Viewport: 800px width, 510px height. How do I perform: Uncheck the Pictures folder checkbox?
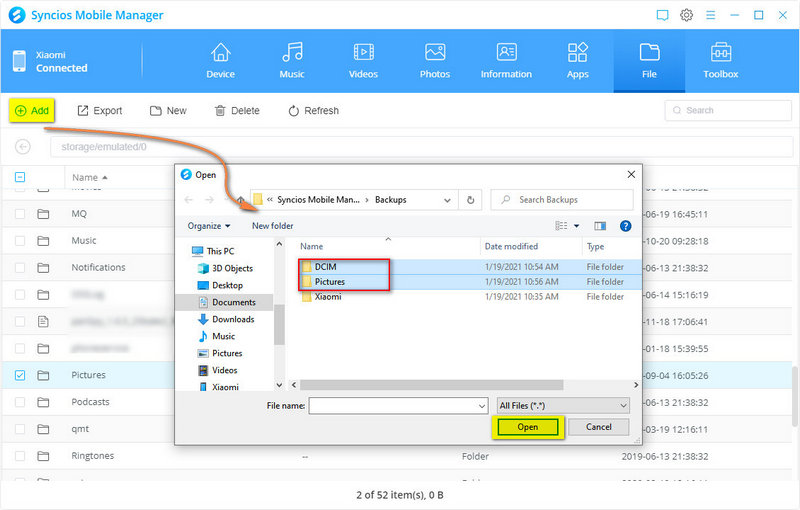pos(20,375)
